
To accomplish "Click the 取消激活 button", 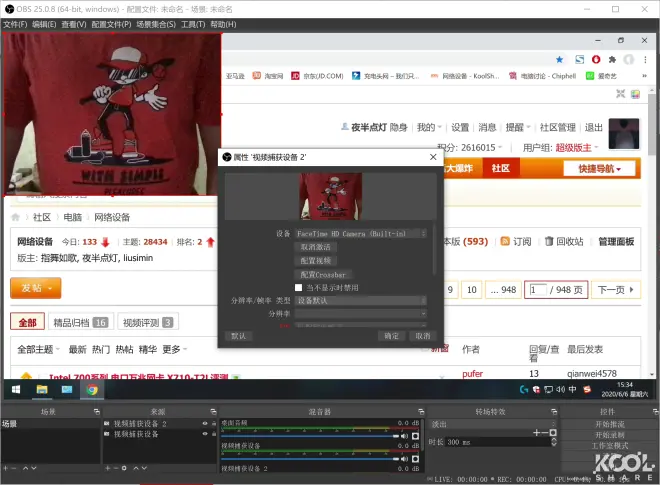I will (315, 247).
